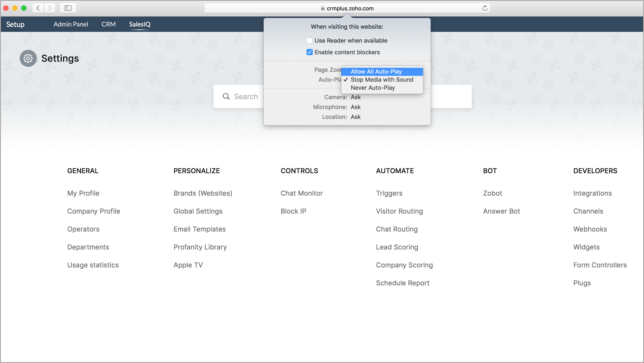Open the Admin Panel tab

coord(71,24)
